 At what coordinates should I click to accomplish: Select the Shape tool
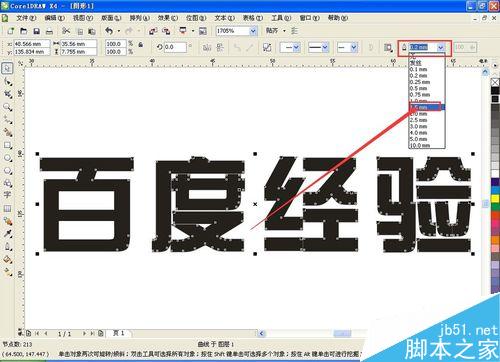coord(7,81)
